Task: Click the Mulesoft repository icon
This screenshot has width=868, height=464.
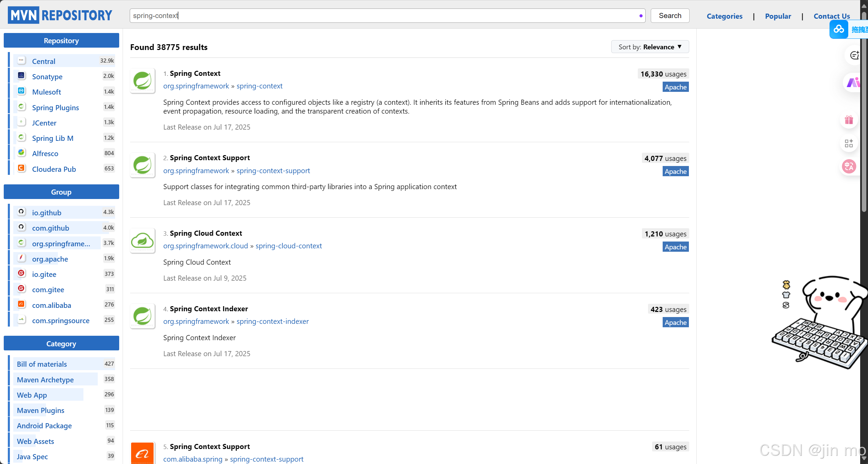Action: click(21, 91)
